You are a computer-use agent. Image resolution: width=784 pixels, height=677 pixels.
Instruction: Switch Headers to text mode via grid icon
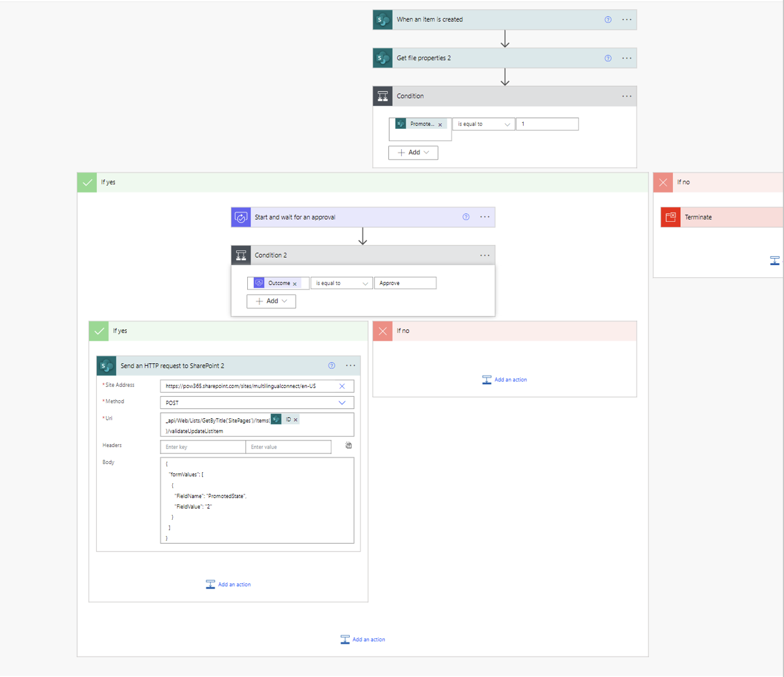click(x=349, y=445)
